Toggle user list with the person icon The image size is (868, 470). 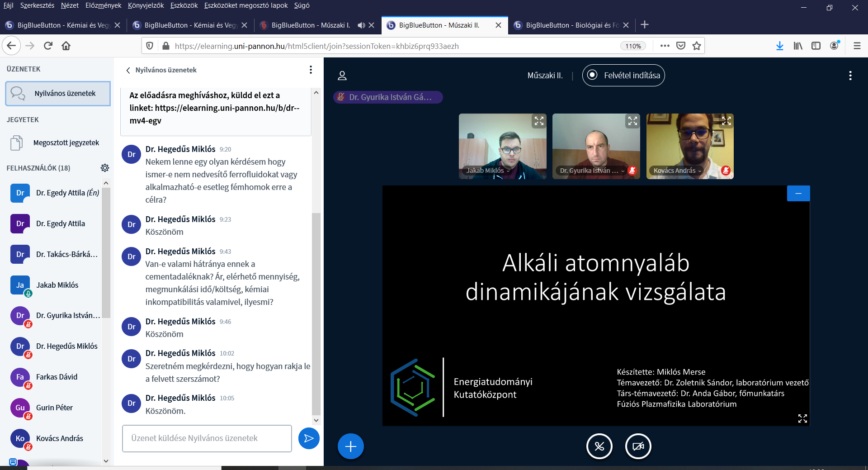(342, 76)
